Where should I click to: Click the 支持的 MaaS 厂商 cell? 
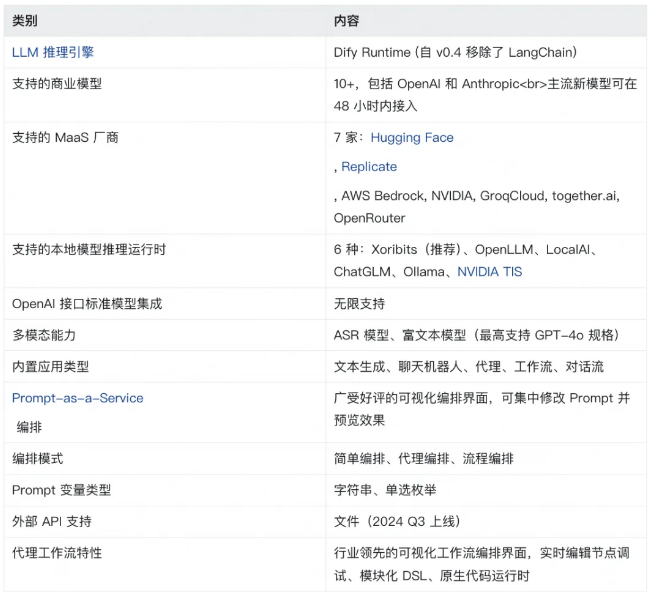[x=165, y=178]
